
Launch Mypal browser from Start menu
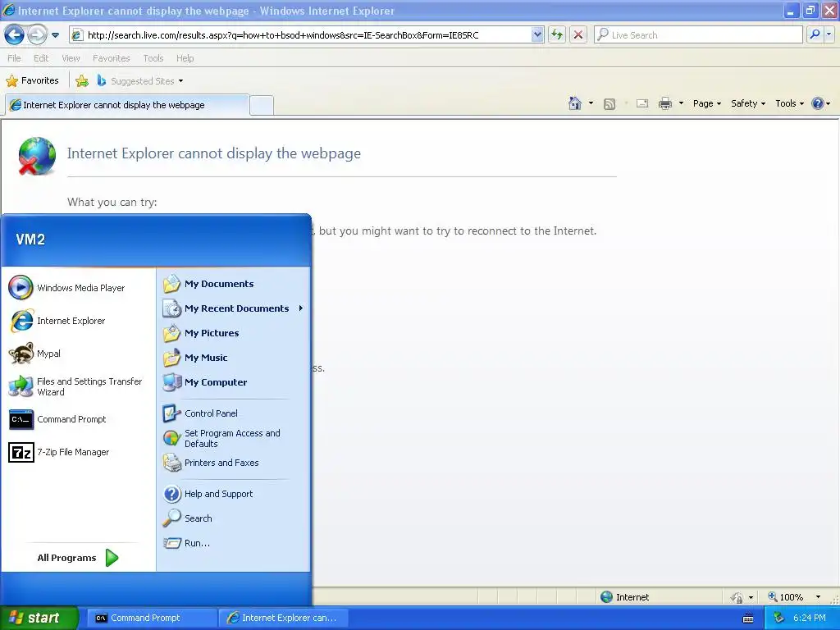(x=80, y=354)
